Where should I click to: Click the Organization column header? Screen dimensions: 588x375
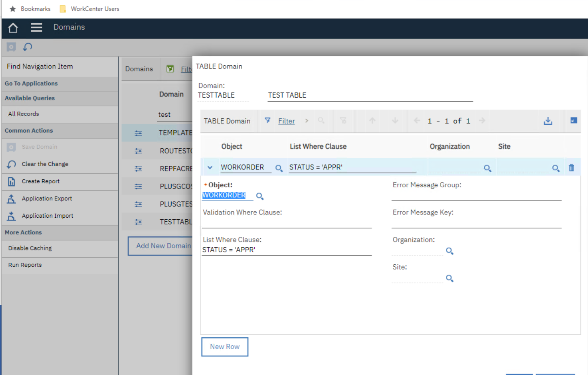pyautogui.click(x=450, y=147)
